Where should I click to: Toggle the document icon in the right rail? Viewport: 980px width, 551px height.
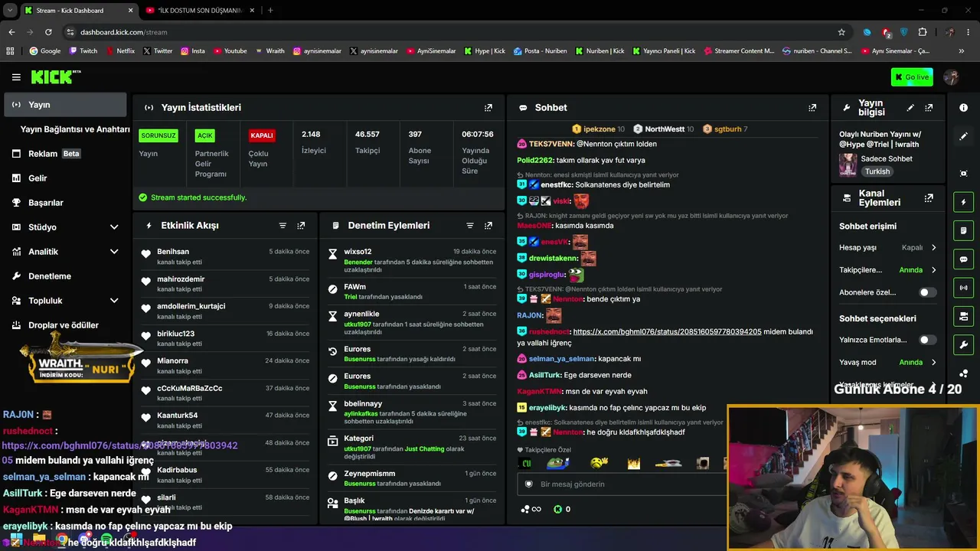tap(963, 230)
